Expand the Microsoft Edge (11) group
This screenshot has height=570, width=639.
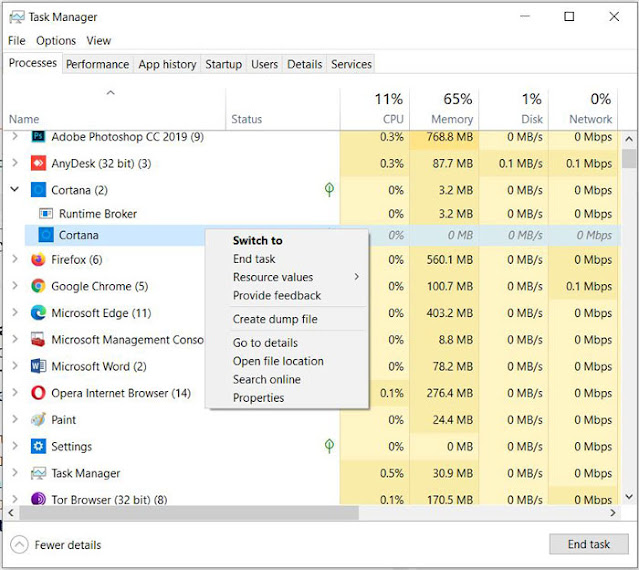[15, 313]
